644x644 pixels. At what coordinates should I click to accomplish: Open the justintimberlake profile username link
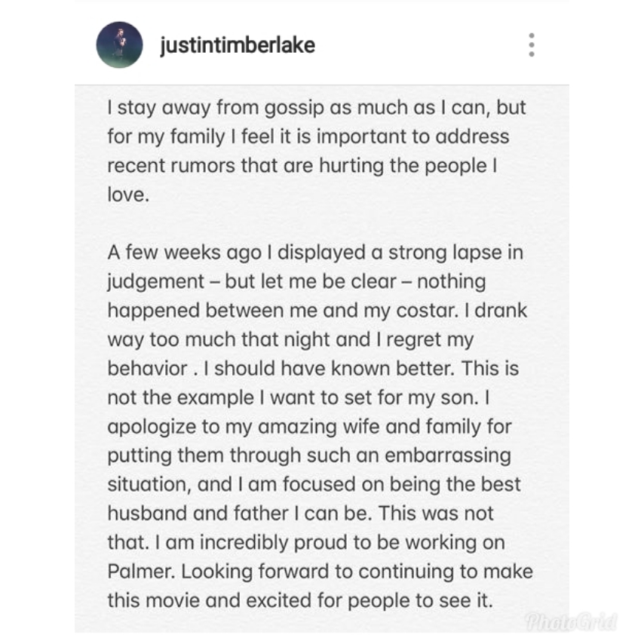[x=238, y=45]
